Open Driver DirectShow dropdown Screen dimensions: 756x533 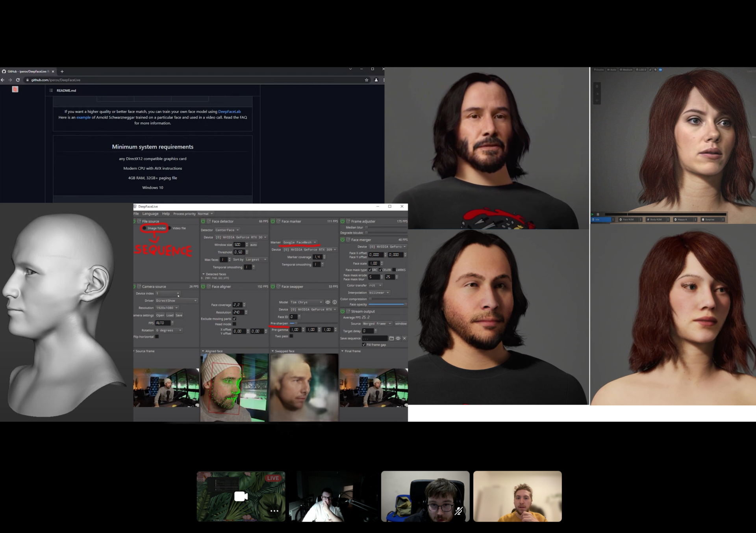pos(176,301)
